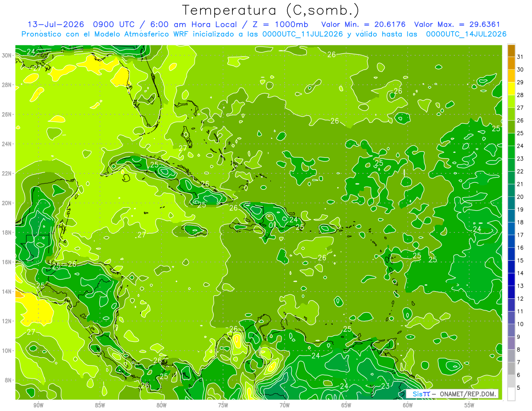Select "Valor Max. = 29.6361" text
This screenshot has height=411, width=532.
coord(457,24)
